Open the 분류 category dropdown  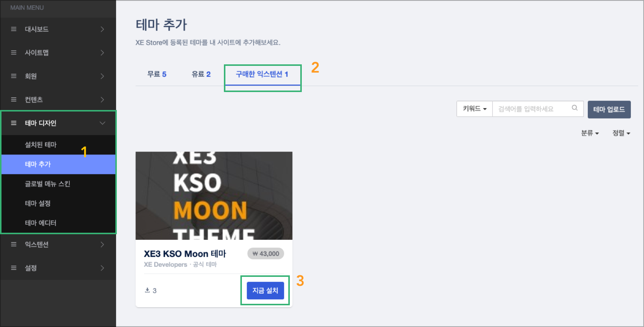click(590, 133)
